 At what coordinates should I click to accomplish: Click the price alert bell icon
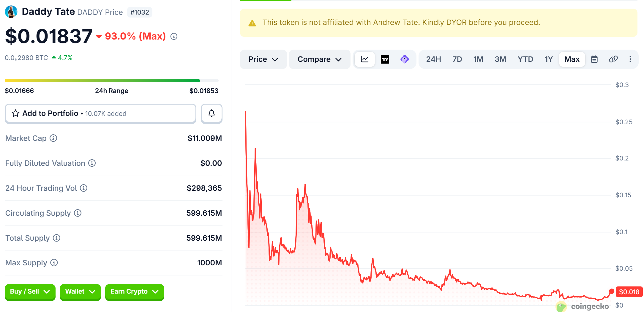(211, 113)
